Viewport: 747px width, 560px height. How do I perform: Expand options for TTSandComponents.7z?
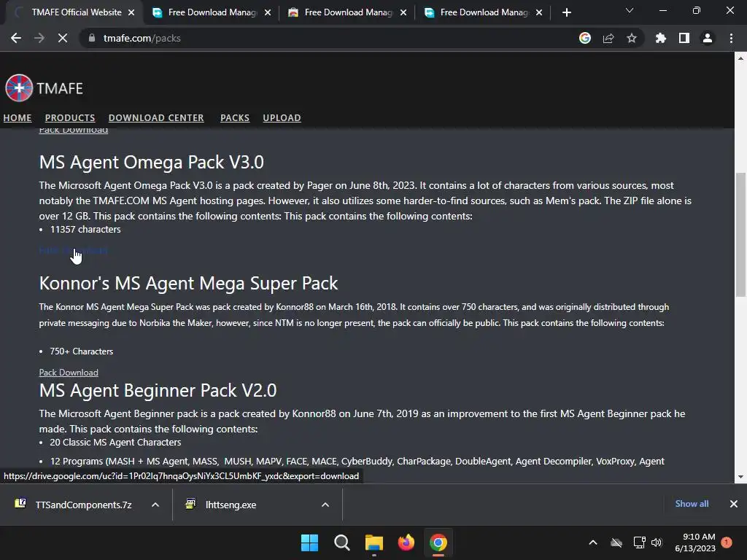coord(155,505)
